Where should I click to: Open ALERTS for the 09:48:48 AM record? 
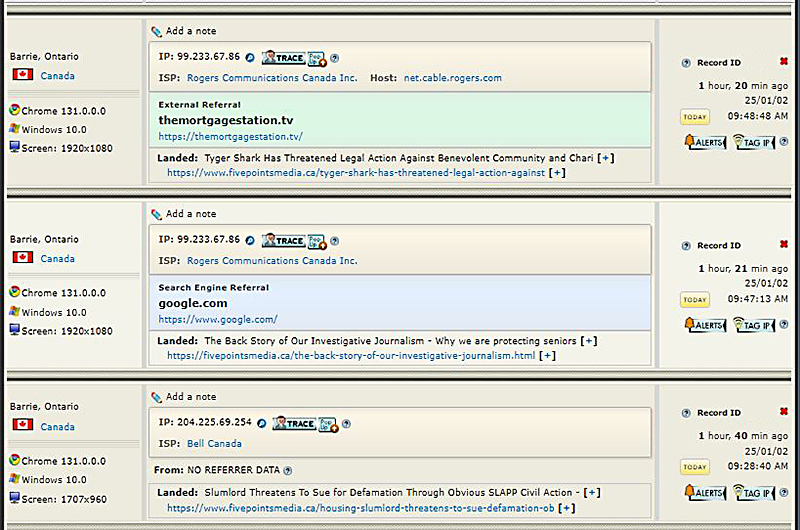coord(705,142)
